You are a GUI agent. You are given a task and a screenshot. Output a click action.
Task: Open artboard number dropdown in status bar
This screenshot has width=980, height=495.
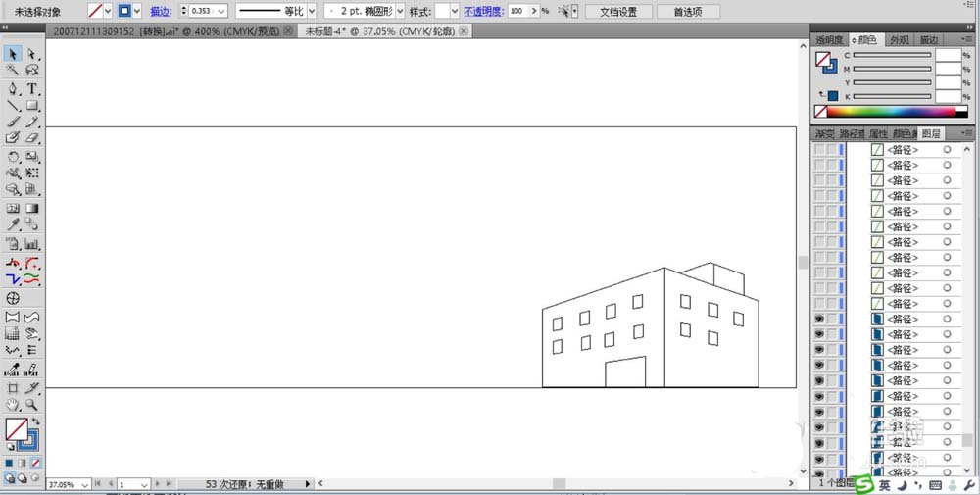[144, 484]
